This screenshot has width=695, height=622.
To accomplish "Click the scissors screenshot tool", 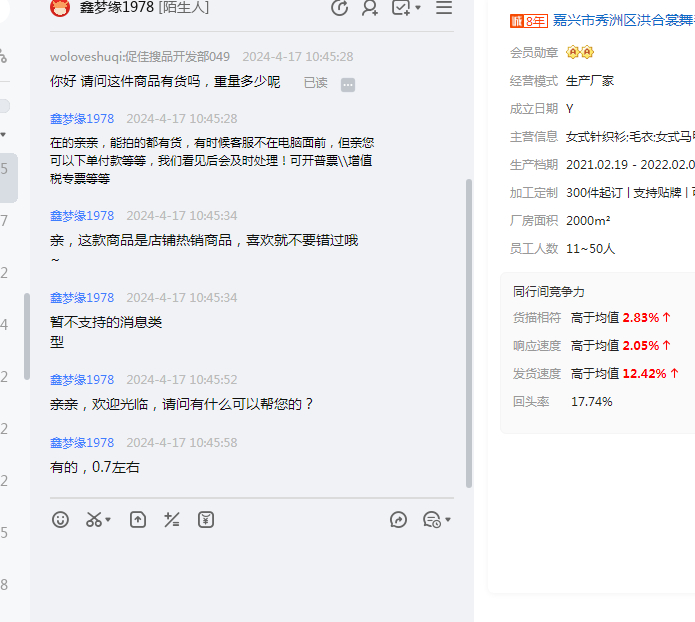I will click(x=93, y=519).
